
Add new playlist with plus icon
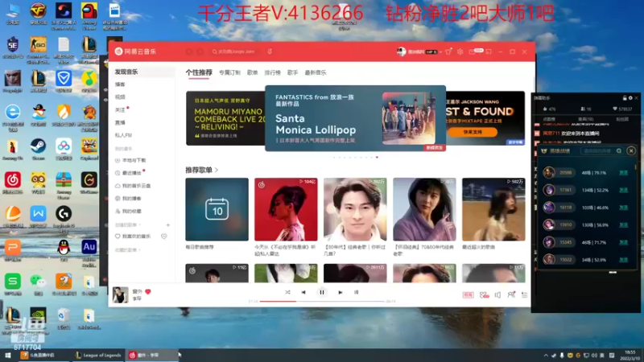(x=167, y=225)
